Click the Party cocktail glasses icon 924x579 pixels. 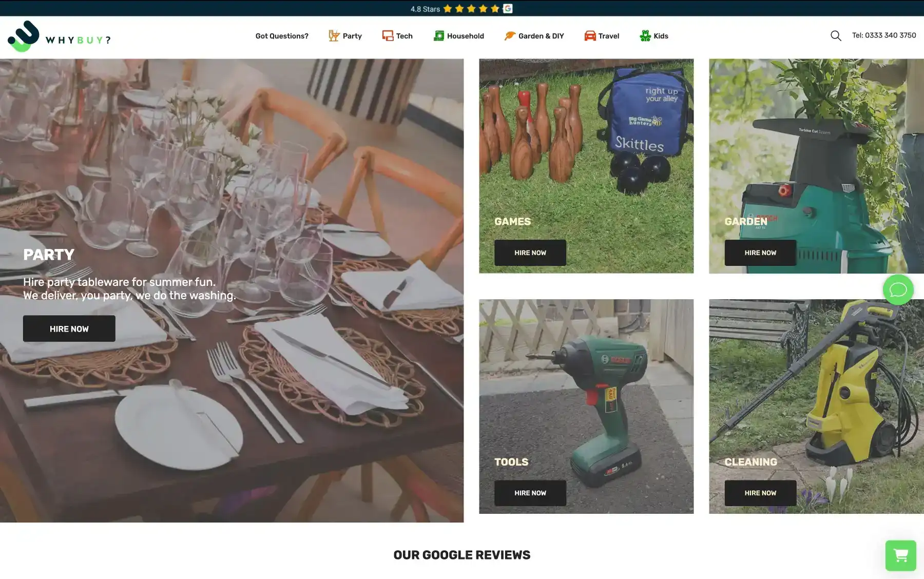[334, 35]
